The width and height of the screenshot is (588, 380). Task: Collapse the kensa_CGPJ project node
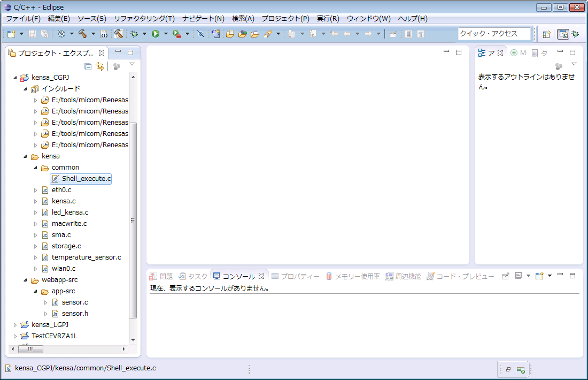click(x=16, y=78)
